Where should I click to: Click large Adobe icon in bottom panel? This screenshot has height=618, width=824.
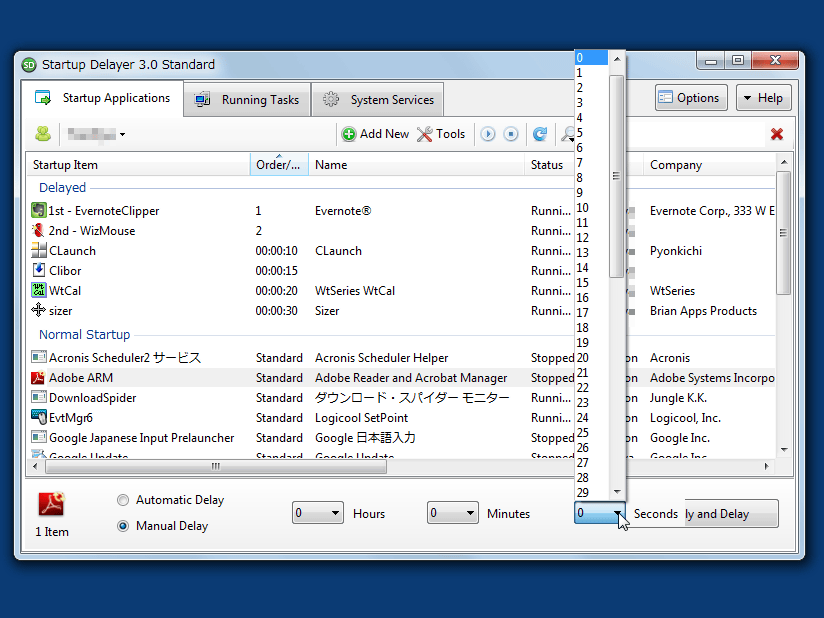click(52, 504)
